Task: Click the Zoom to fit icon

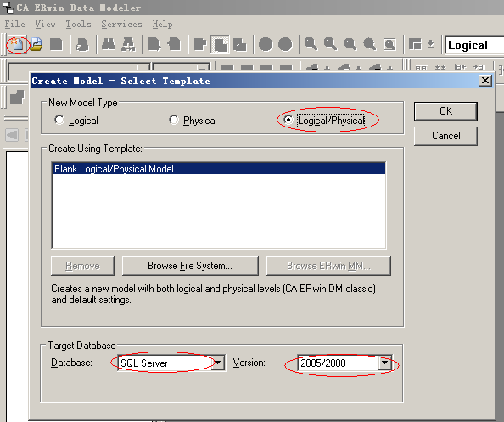Action: pos(389,44)
